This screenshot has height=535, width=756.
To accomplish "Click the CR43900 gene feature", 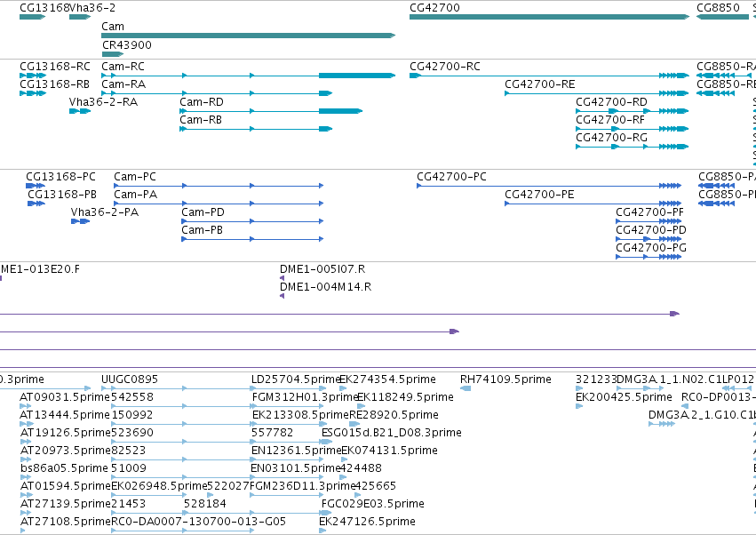I will [x=113, y=54].
